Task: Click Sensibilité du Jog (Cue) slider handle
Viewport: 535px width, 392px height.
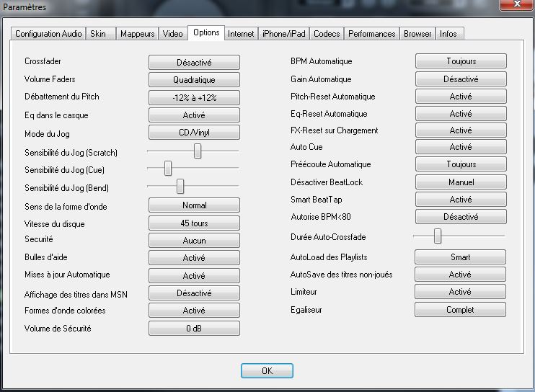Action: tap(168, 169)
